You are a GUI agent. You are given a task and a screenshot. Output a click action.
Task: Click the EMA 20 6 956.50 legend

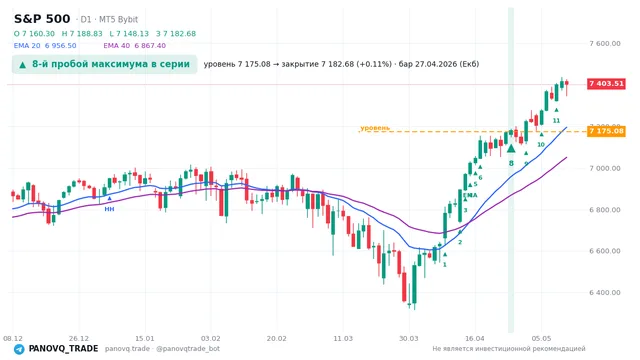(x=45, y=46)
